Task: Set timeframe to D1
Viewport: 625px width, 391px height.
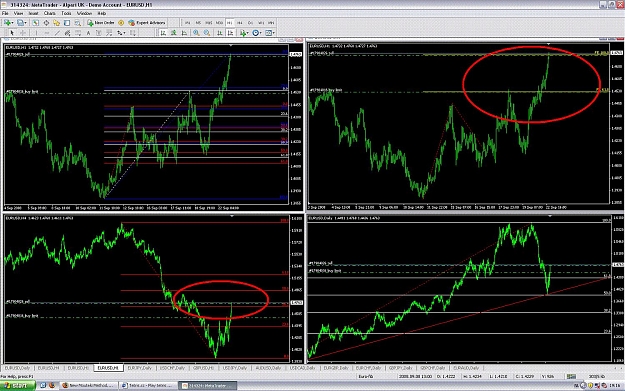Action: click(x=250, y=23)
